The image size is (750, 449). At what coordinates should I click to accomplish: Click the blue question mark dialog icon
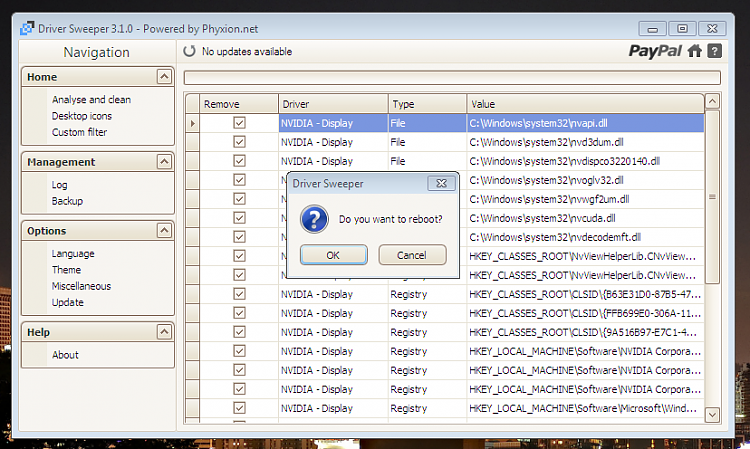tap(314, 219)
